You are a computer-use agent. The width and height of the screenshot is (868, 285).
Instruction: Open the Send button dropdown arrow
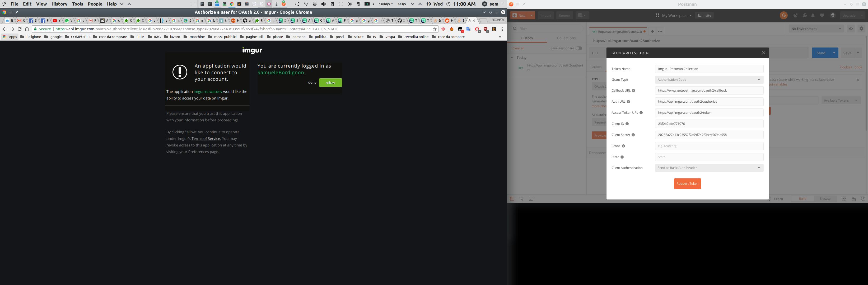click(x=834, y=53)
